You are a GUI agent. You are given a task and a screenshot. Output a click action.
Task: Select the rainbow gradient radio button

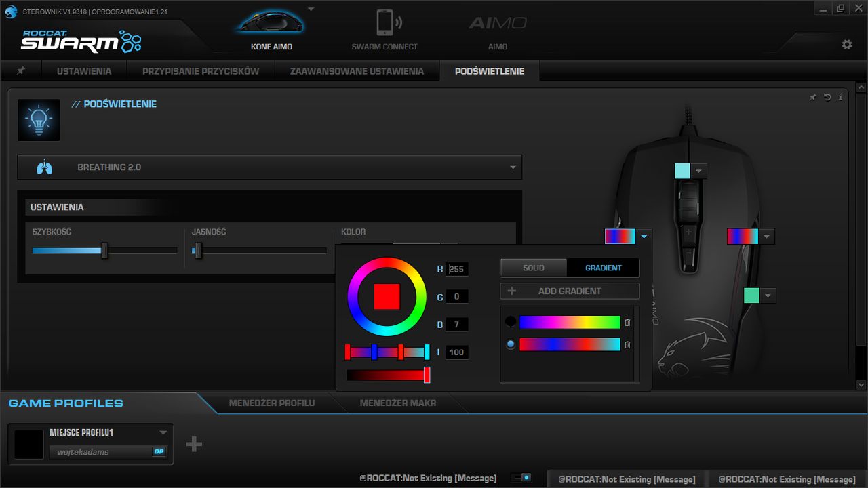tap(511, 322)
